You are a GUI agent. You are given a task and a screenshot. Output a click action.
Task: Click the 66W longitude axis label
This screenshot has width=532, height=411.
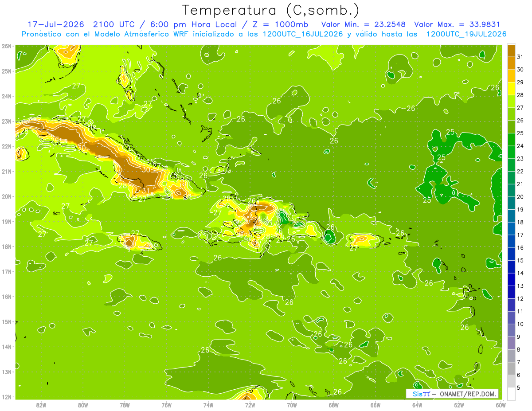coord(376,405)
